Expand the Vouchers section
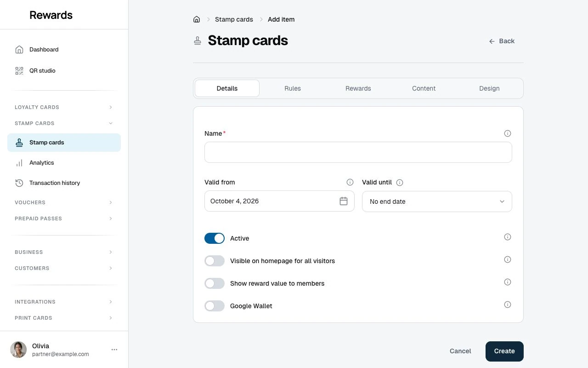The height and width of the screenshot is (368, 588). tap(64, 202)
